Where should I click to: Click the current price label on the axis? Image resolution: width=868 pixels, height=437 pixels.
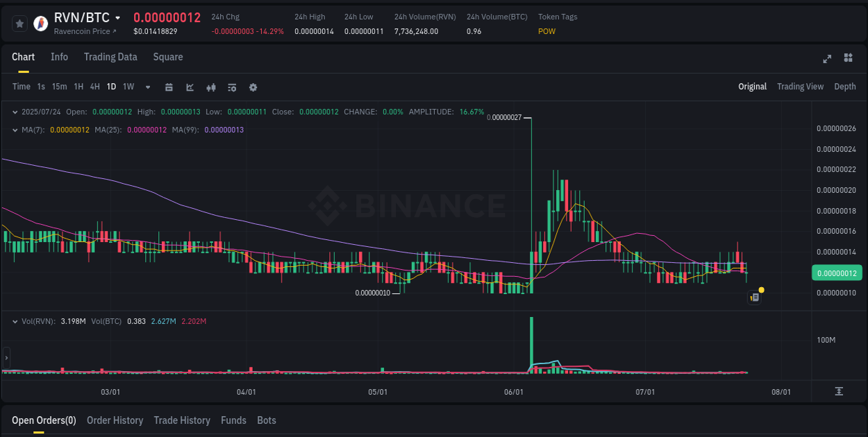[836, 273]
